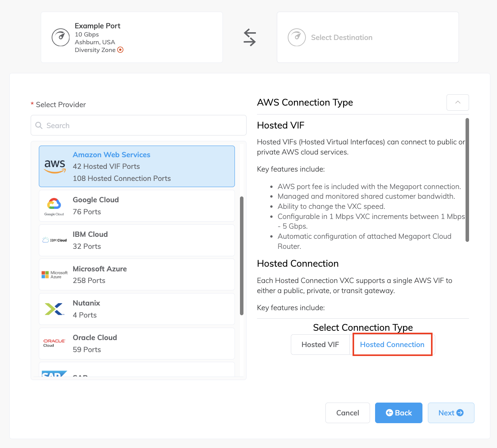Image resolution: width=497 pixels, height=448 pixels.
Task: Proceed using the Next button
Action: pos(451,413)
